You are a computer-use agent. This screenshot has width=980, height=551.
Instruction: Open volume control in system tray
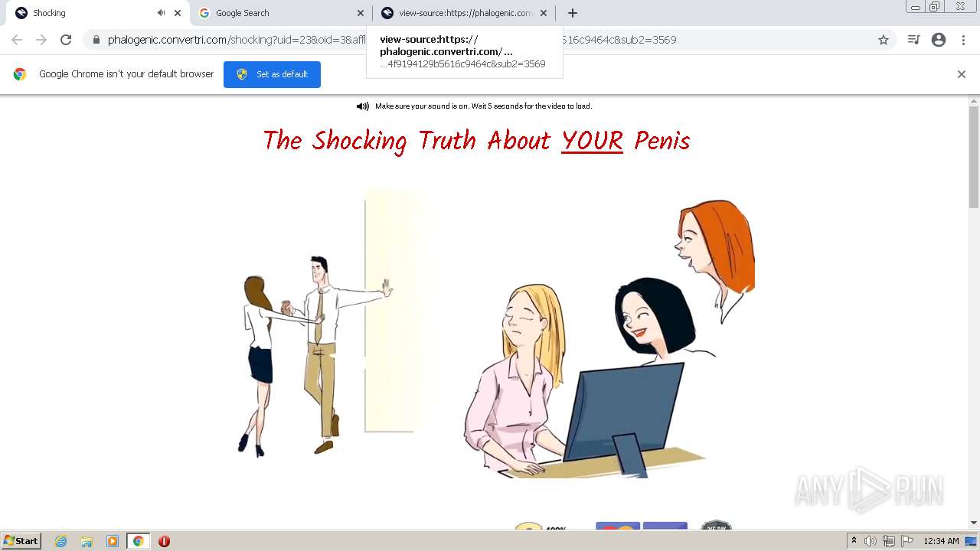pos(871,541)
